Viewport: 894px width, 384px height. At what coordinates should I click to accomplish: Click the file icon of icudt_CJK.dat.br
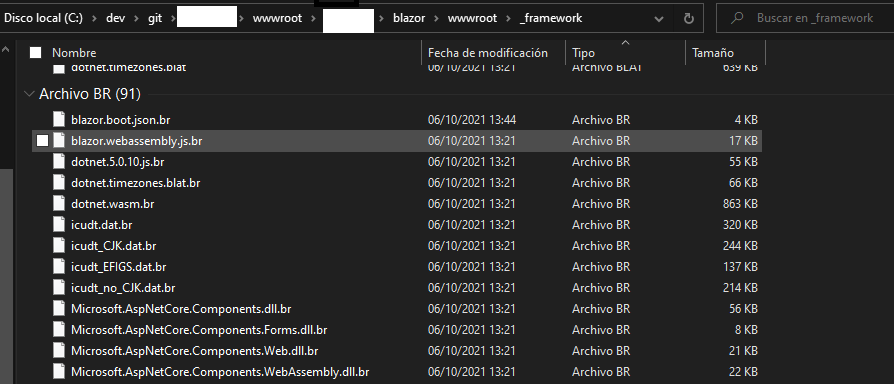[59, 246]
